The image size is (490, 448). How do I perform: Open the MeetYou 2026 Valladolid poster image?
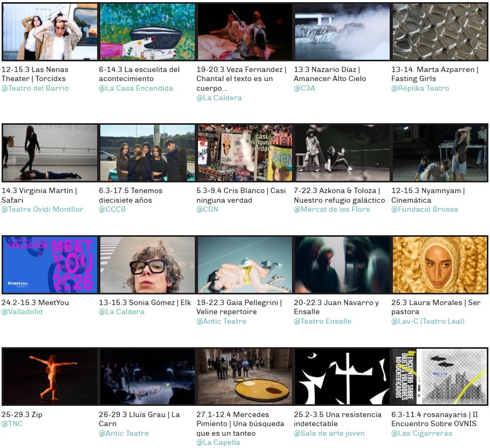(x=50, y=265)
